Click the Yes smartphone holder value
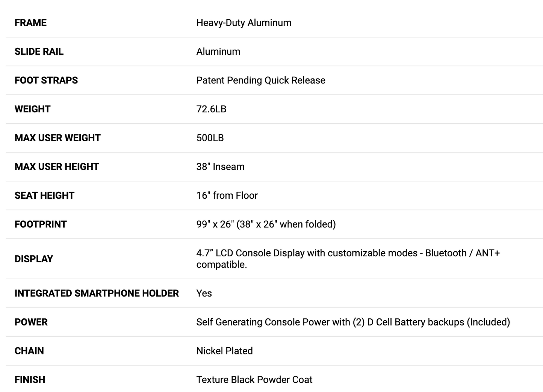Screen dimensions: 543x392 click(x=204, y=293)
